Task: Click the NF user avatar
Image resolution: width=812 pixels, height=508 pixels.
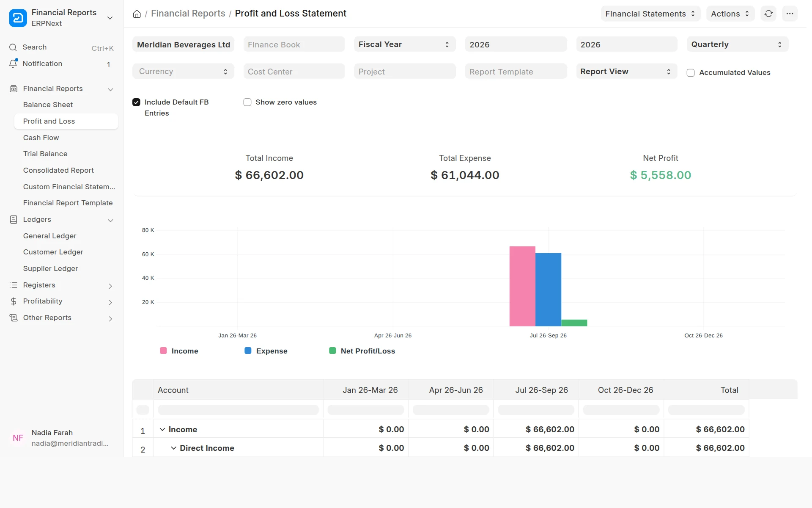Action: point(18,438)
